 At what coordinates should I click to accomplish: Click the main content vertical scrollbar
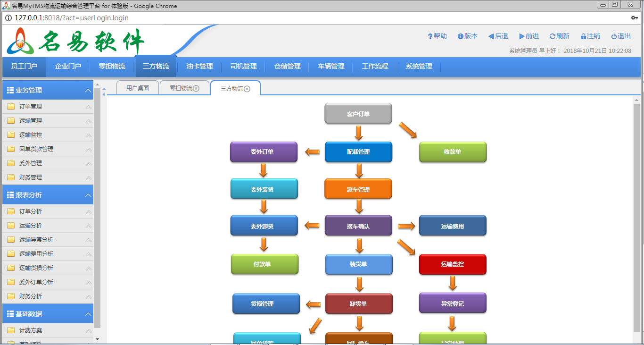coord(636,217)
